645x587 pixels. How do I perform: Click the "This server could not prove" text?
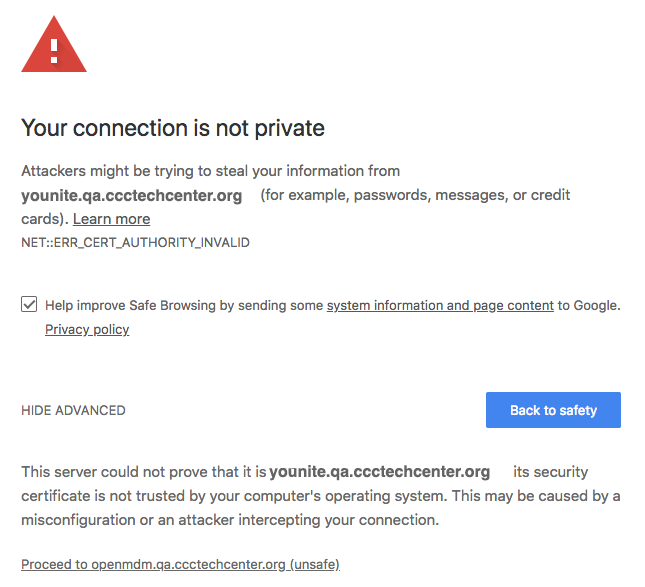(x=143, y=471)
